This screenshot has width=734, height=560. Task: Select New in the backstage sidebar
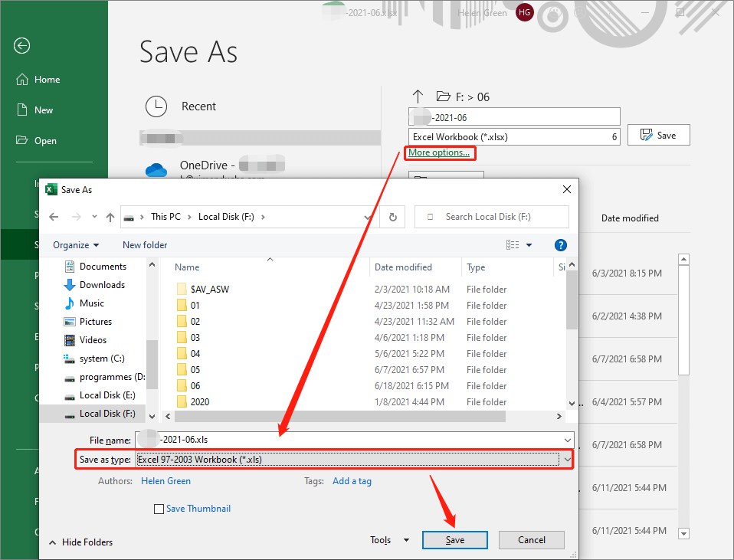pyautogui.click(x=35, y=110)
